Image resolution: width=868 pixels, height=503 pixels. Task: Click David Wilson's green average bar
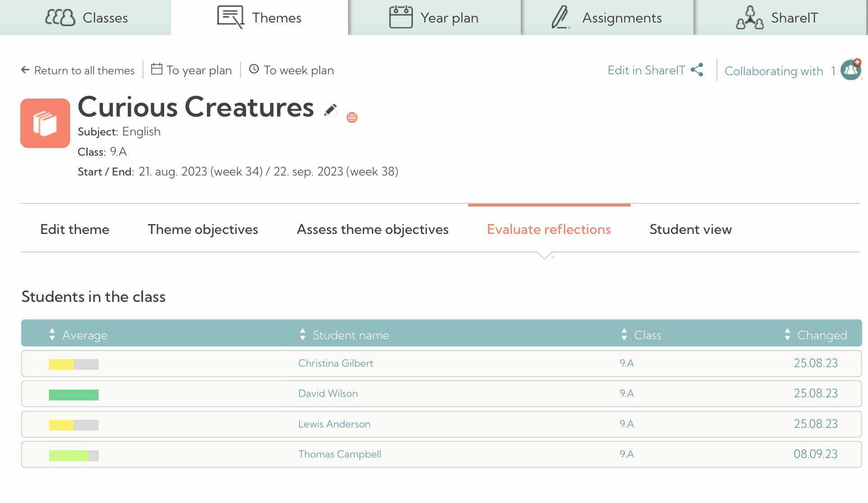pyautogui.click(x=73, y=394)
